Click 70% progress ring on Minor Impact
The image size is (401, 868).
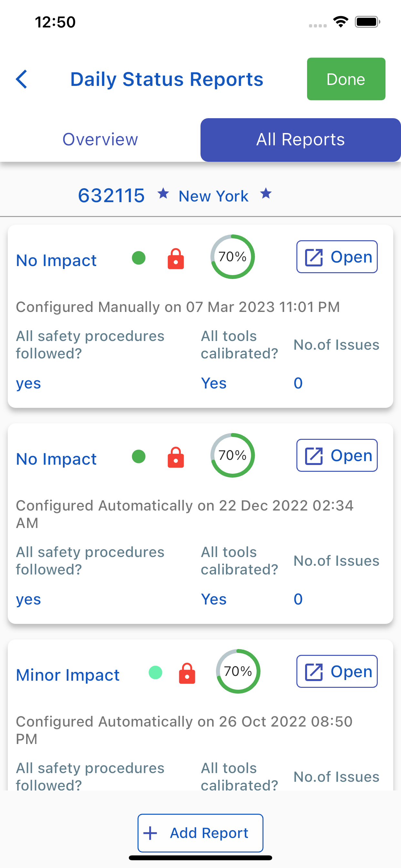pyautogui.click(x=238, y=671)
